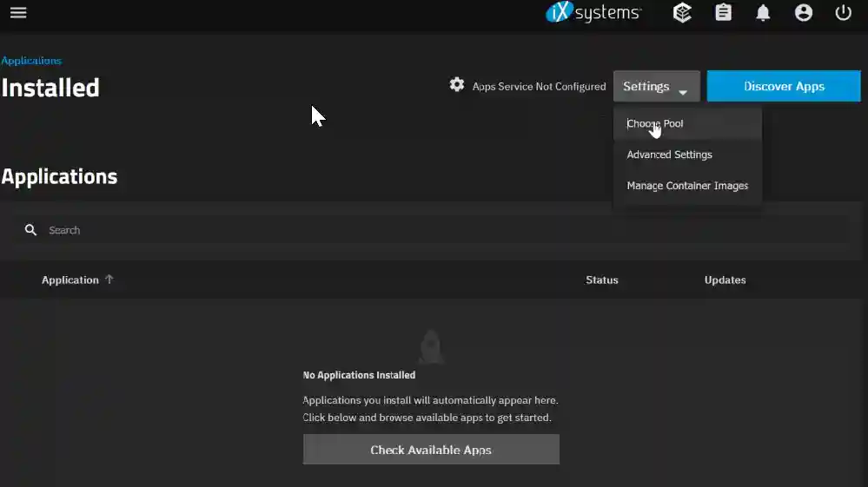The width and height of the screenshot is (868, 487).
Task: Expand the Settings dropdown button
Action: [x=656, y=86]
